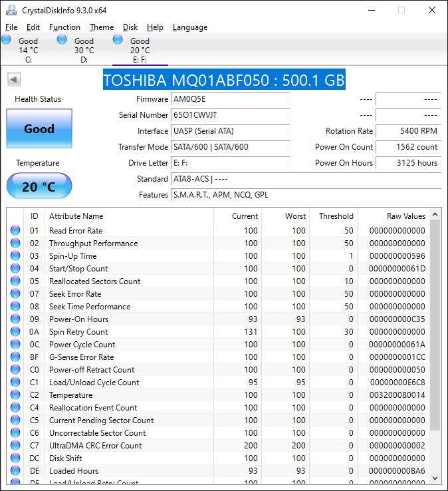Click the TOSHIBA MQ01ABF050 disk title
448x491 pixels.
click(x=224, y=80)
